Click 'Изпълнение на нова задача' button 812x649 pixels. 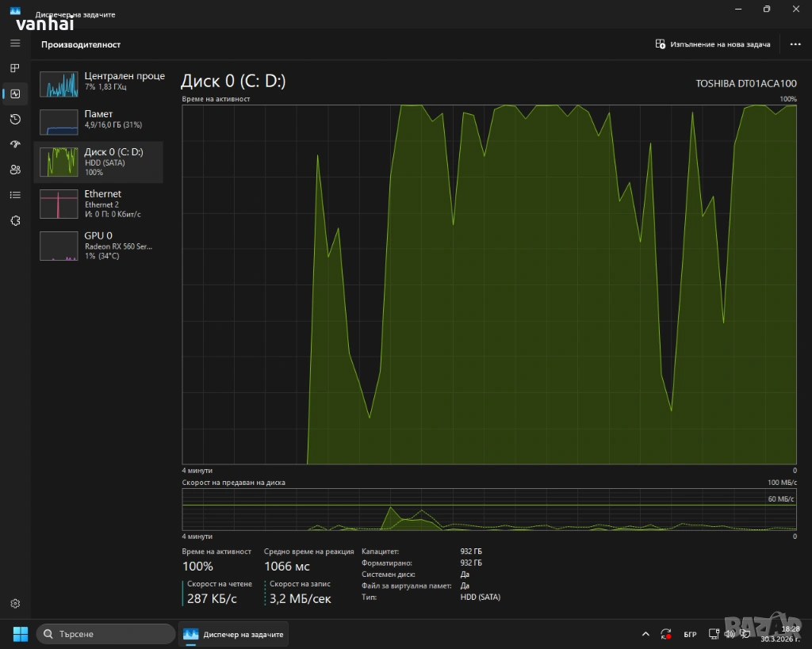point(713,44)
